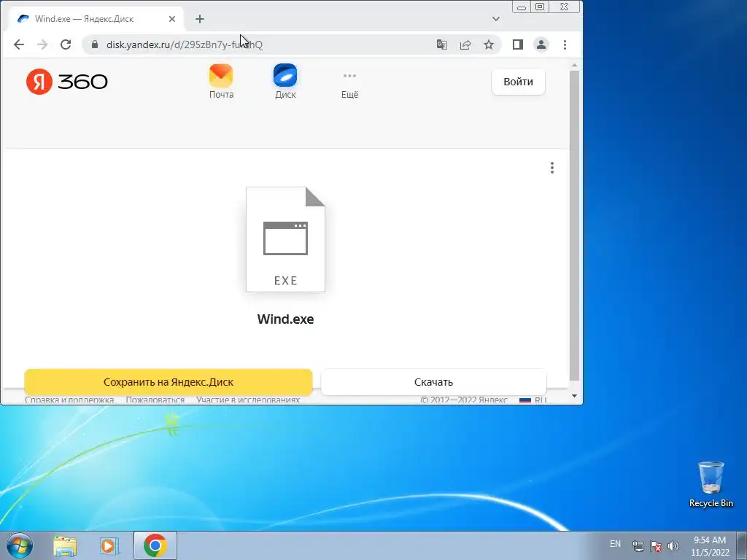Screen dimensions: 747x560
Task: Click the Wind.exe file name
Action: (285, 319)
